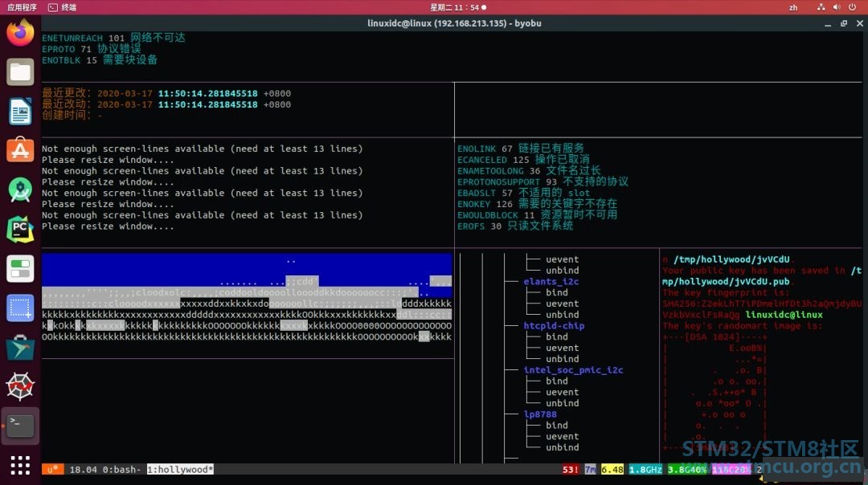Image resolution: width=868 pixels, height=485 pixels.
Task: Click the 最近更改 timestamp line
Action: [166, 93]
